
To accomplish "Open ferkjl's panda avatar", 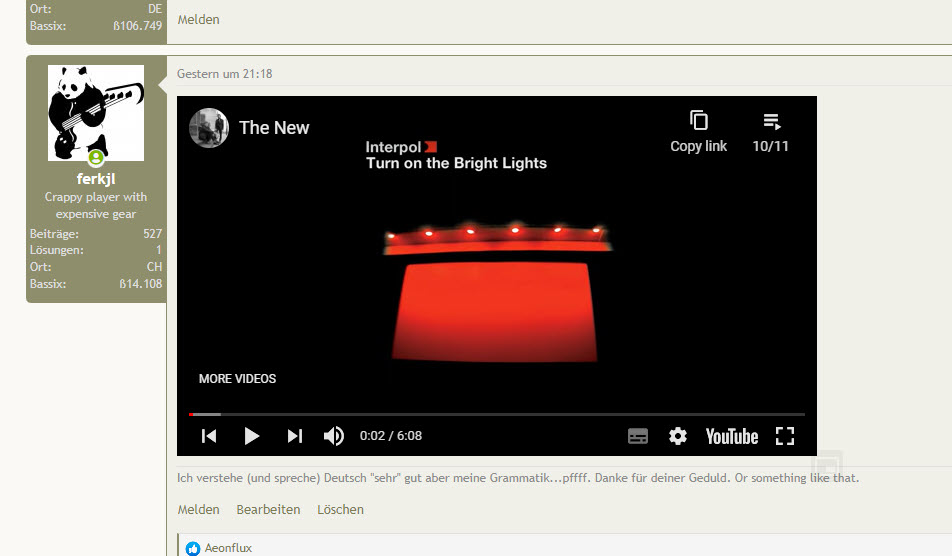I will (96, 113).
